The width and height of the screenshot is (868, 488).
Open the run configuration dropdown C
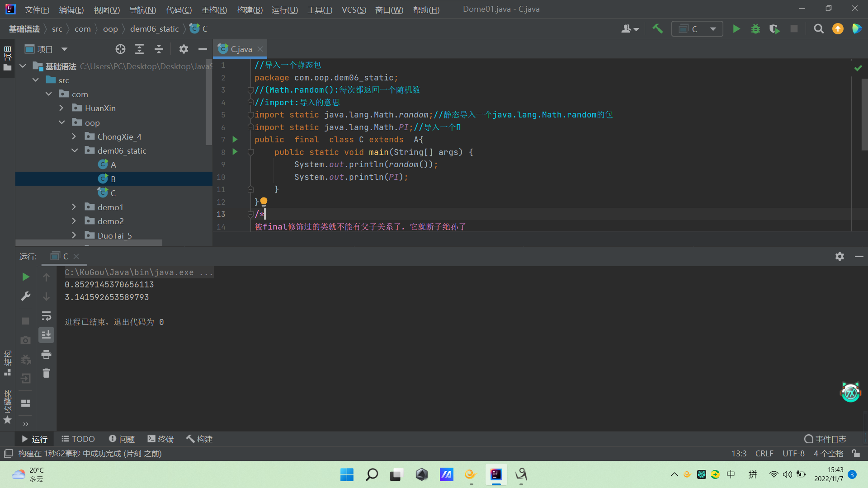(x=697, y=29)
